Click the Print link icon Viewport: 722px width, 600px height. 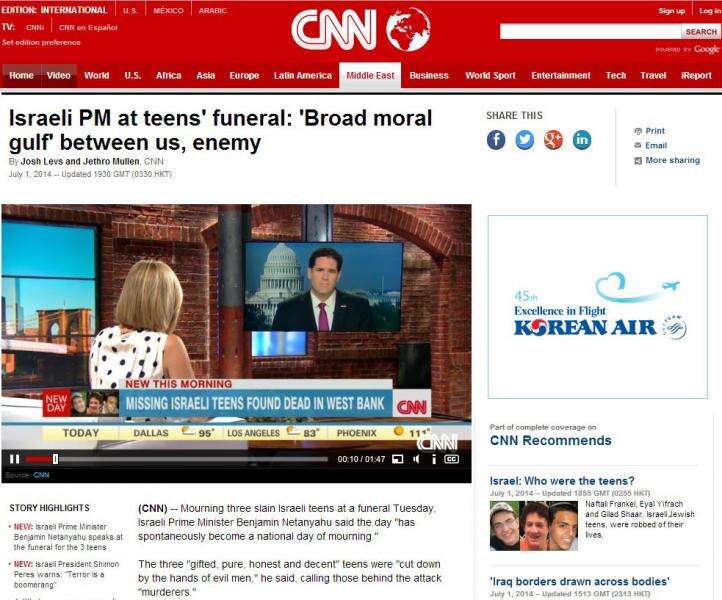click(638, 131)
